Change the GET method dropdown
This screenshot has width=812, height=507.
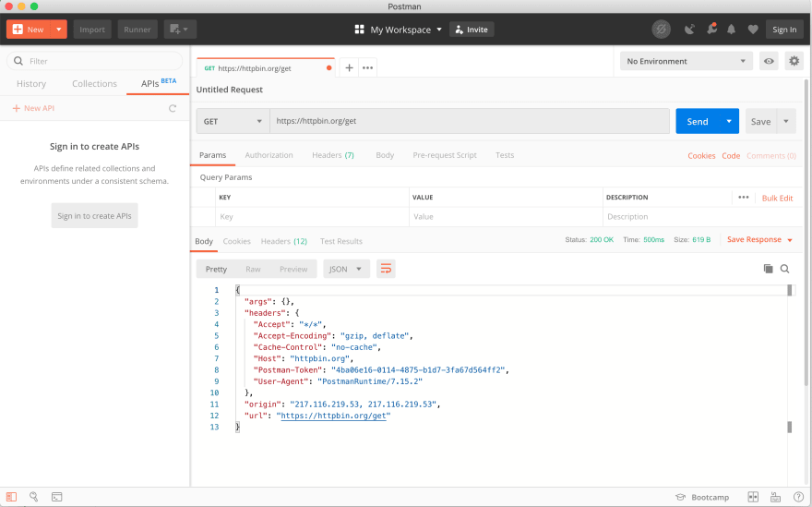tap(233, 121)
